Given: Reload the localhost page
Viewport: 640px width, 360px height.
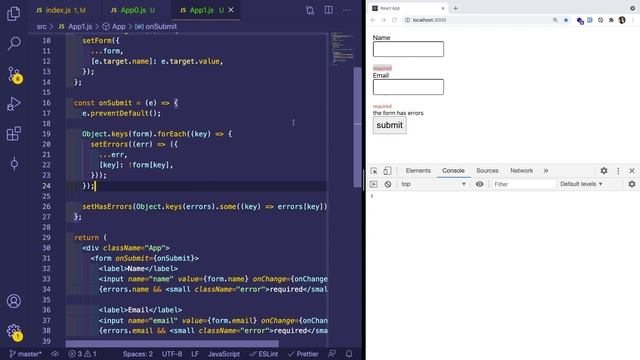Looking at the screenshot, I should tap(394, 20).
